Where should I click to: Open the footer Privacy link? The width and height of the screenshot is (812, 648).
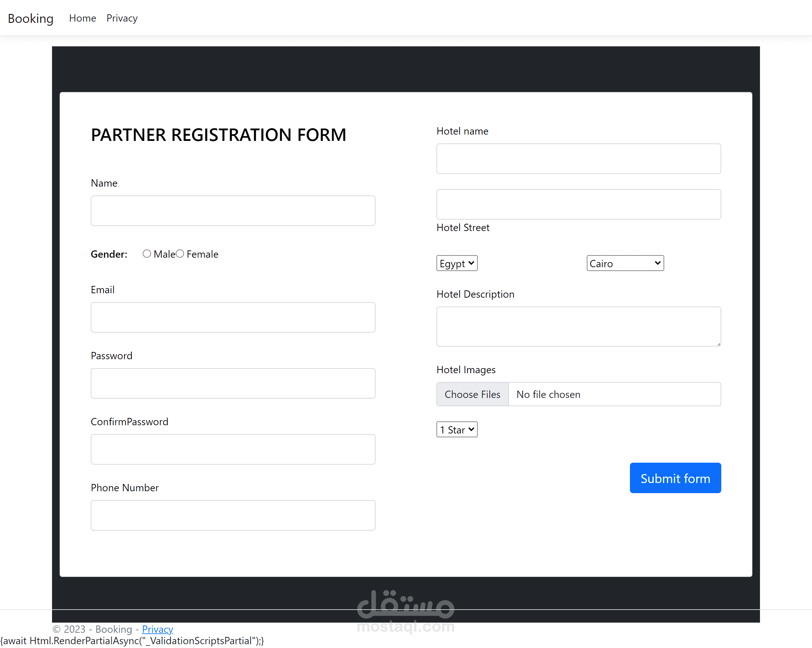point(157,629)
